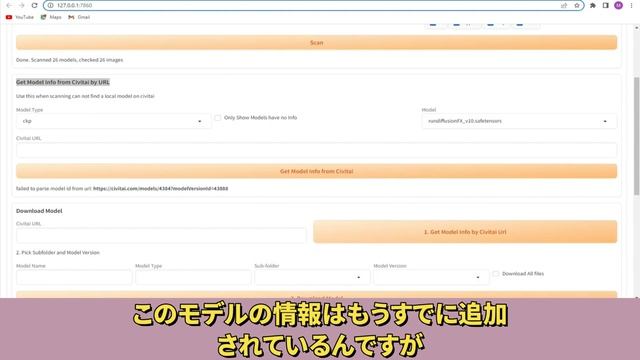Focus Civitai URL field under Get Model Info
The width and height of the screenshot is (640, 360).
pyautogui.click(x=316, y=150)
